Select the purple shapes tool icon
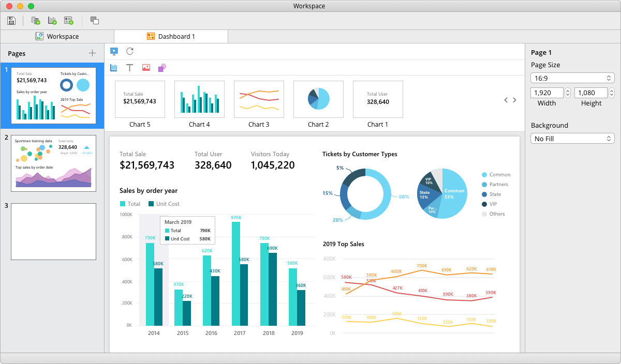Viewport: 621px width, 364px height. pos(162,68)
